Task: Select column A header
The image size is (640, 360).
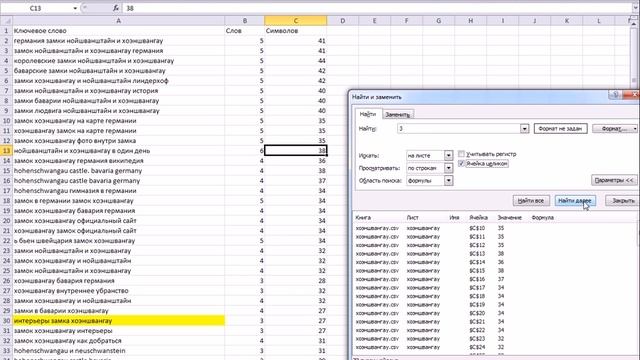Action: tap(118, 20)
